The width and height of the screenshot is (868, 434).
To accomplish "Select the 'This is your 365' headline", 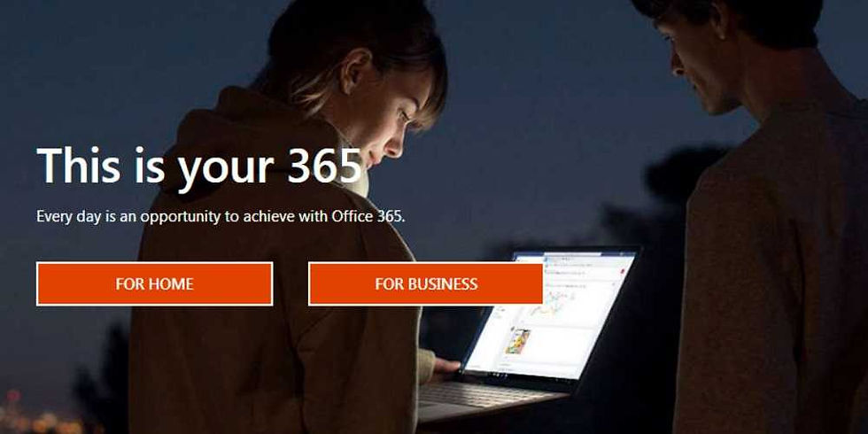I will [x=199, y=167].
